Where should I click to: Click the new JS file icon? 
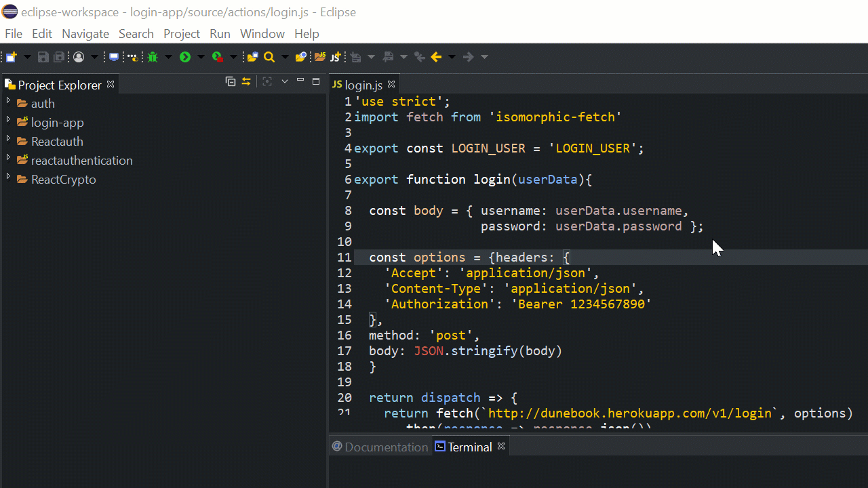335,57
